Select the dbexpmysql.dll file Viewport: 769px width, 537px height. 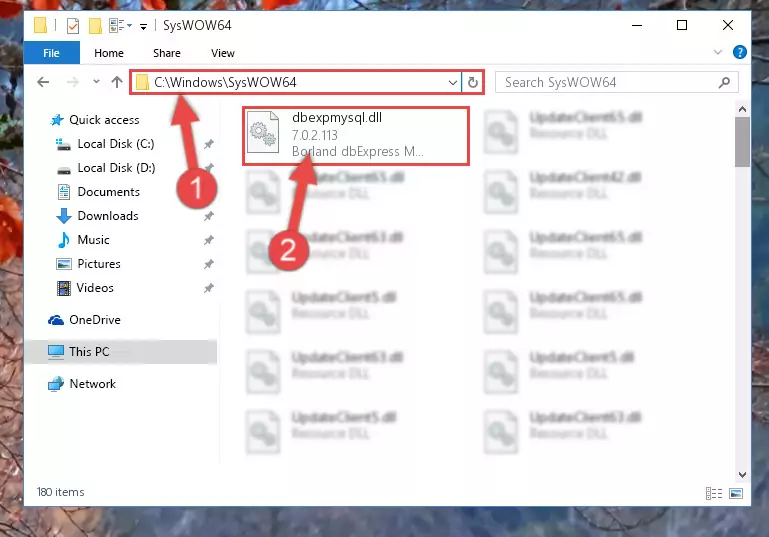(356, 135)
